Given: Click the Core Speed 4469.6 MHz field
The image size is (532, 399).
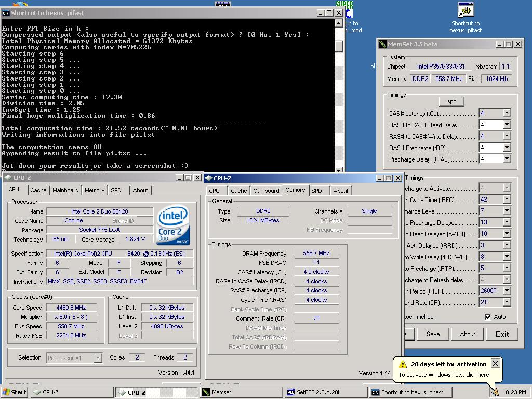Looking at the screenshot, I should pyautogui.click(x=71, y=308).
